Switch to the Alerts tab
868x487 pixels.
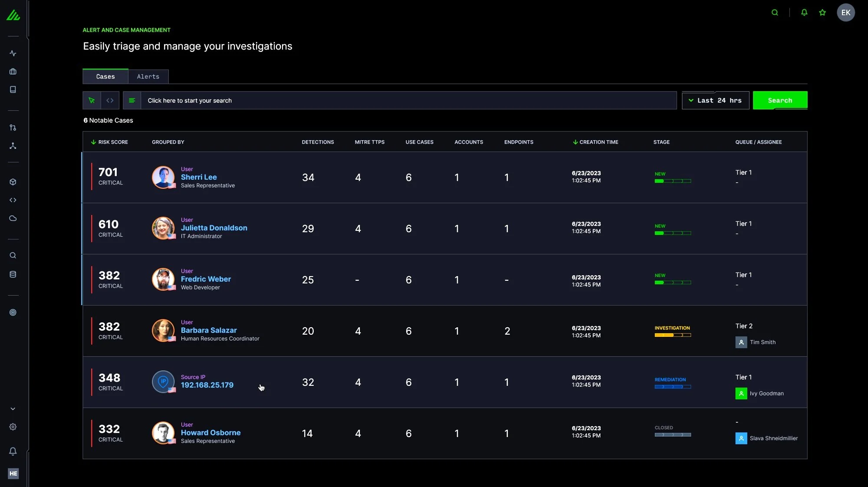click(x=148, y=76)
